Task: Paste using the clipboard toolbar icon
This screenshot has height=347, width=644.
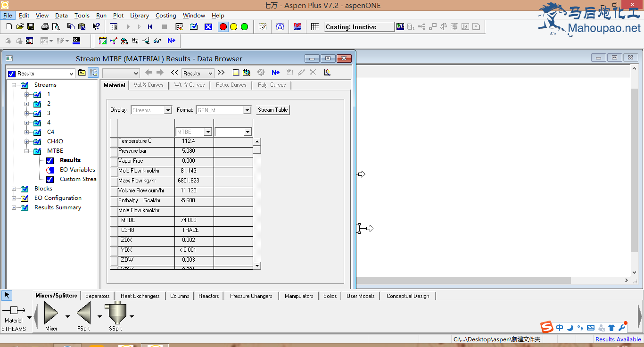Action: tap(82, 27)
